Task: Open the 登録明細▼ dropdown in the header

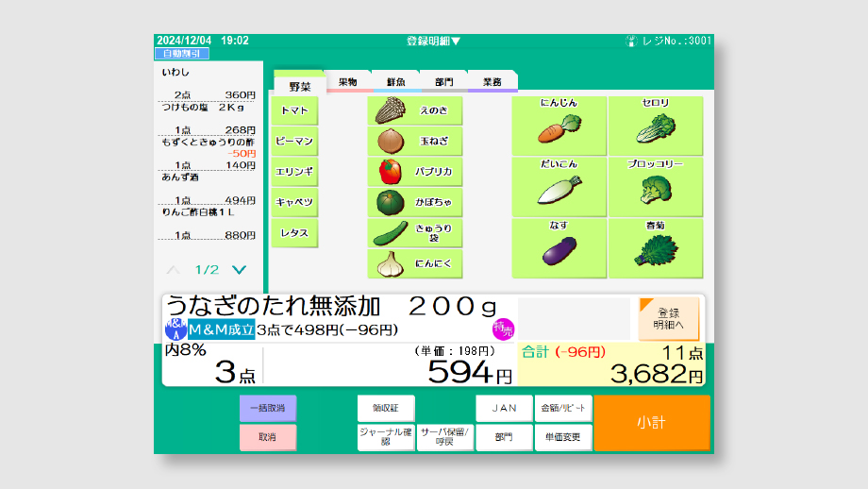Action: (x=433, y=41)
